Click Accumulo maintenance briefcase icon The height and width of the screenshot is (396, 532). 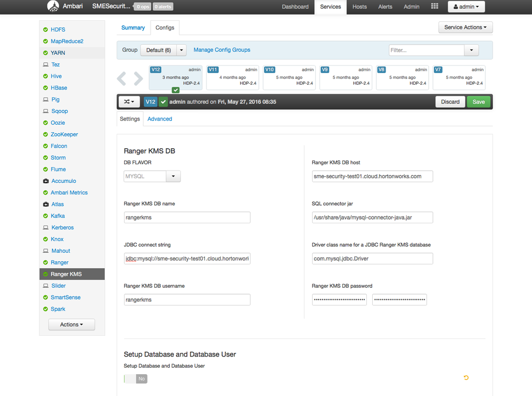coord(46,181)
